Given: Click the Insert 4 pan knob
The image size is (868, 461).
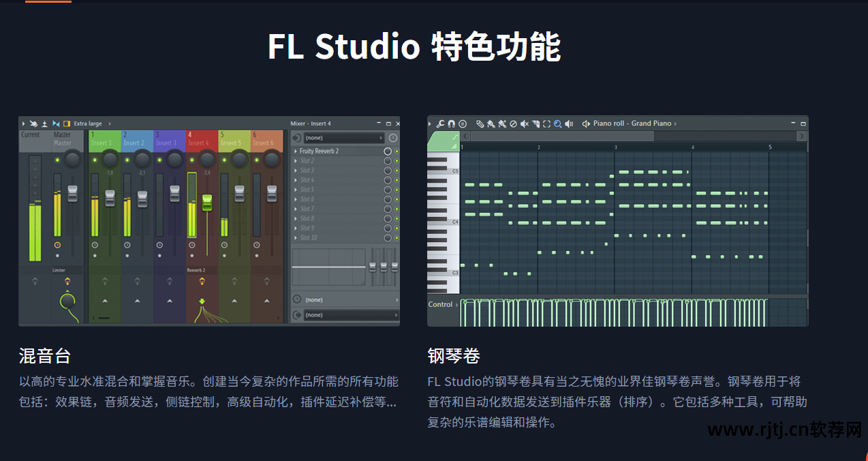Looking at the screenshot, I should [x=207, y=160].
